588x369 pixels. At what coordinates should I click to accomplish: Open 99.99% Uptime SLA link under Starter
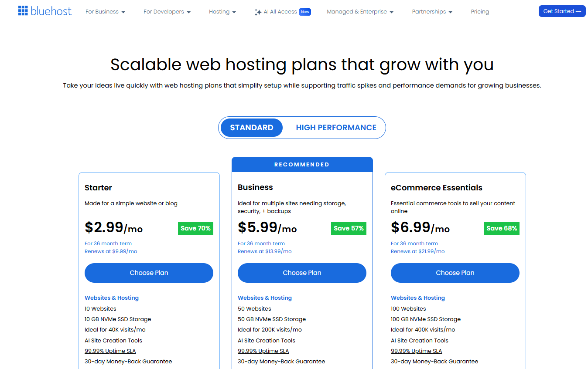[x=110, y=351]
